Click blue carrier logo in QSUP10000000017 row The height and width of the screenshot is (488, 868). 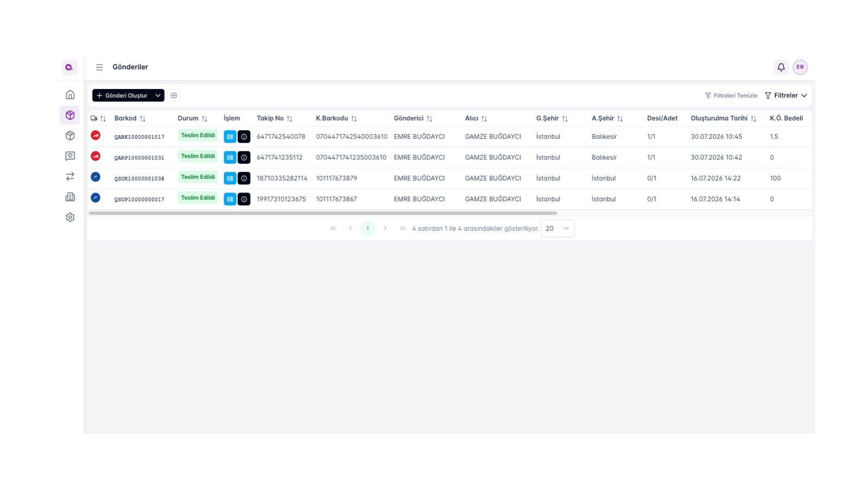[x=95, y=197]
